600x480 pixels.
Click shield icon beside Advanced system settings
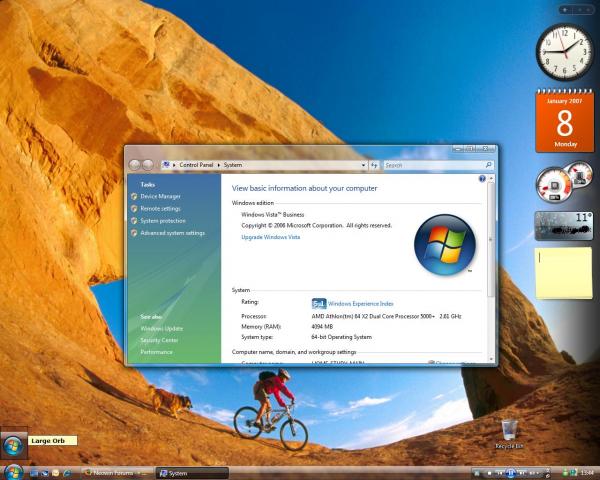click(x=134, y=233)
